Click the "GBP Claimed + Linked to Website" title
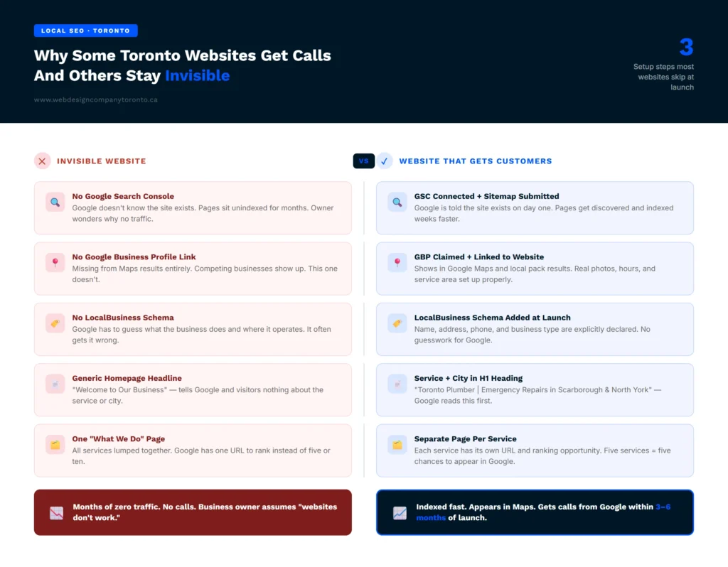 point(479,257)
